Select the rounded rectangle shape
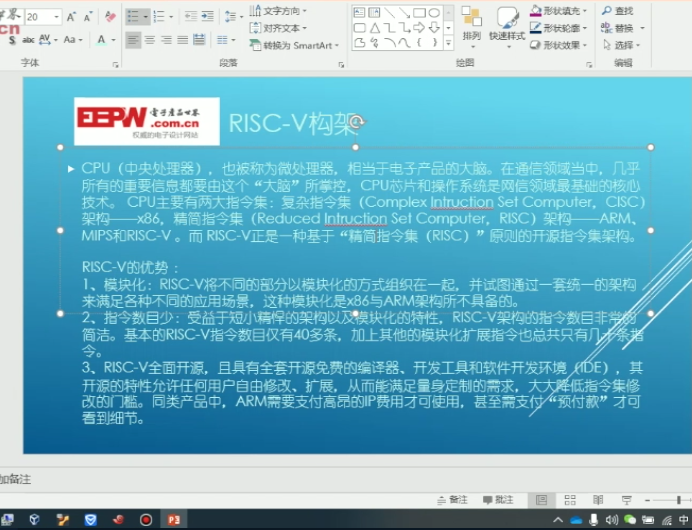 [359, 28]
